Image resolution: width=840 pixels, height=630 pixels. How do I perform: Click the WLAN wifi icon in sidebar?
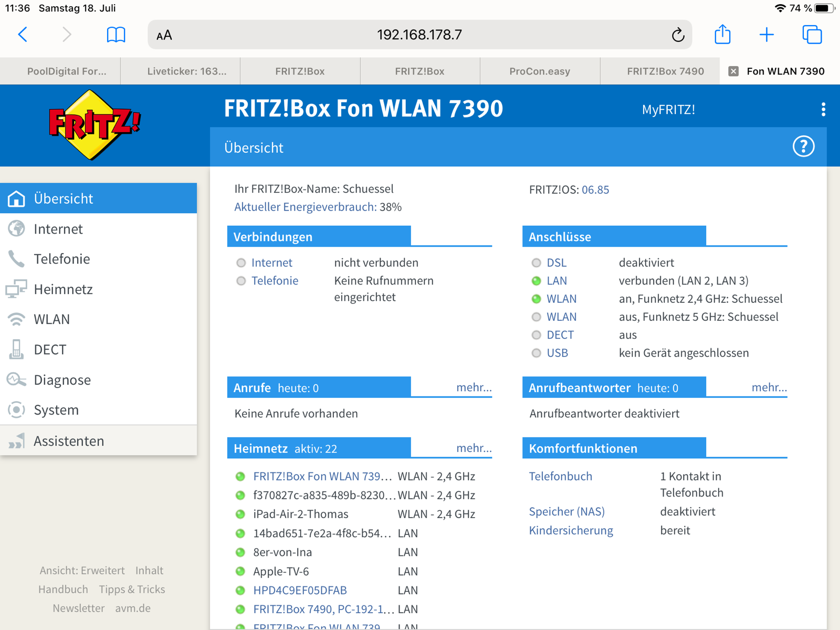16,319
